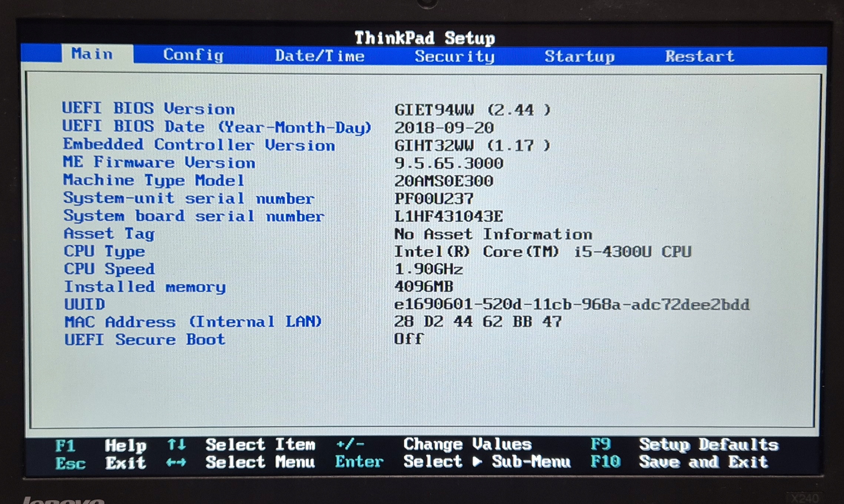
Task: Select model value 20AMS0E300
Action: (x=444, y=181)
